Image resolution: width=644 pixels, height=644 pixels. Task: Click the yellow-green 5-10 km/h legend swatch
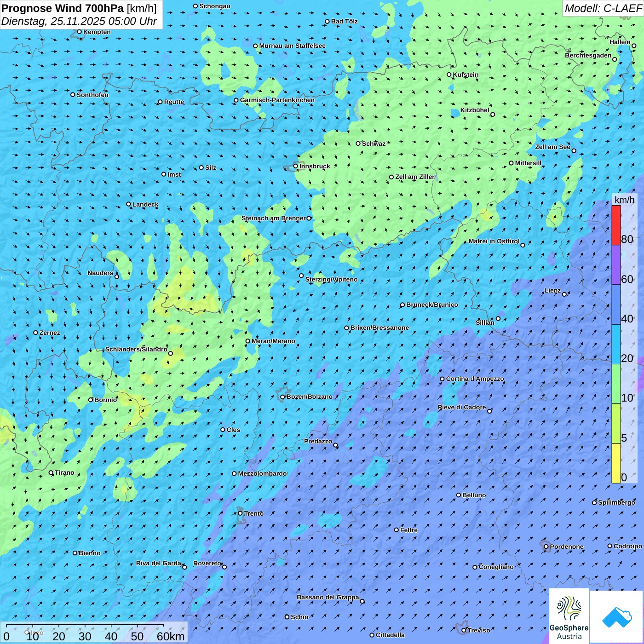[616, 424]
